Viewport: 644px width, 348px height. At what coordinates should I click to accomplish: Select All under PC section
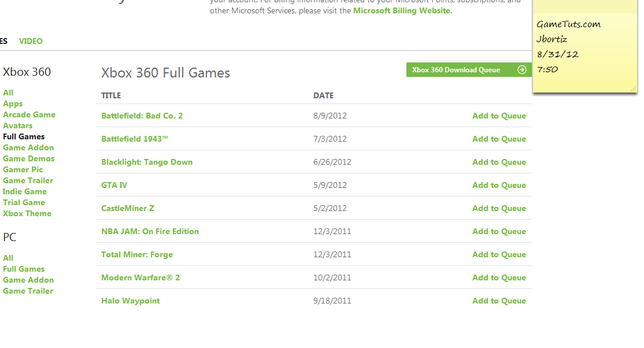click(x=8, y=258)
